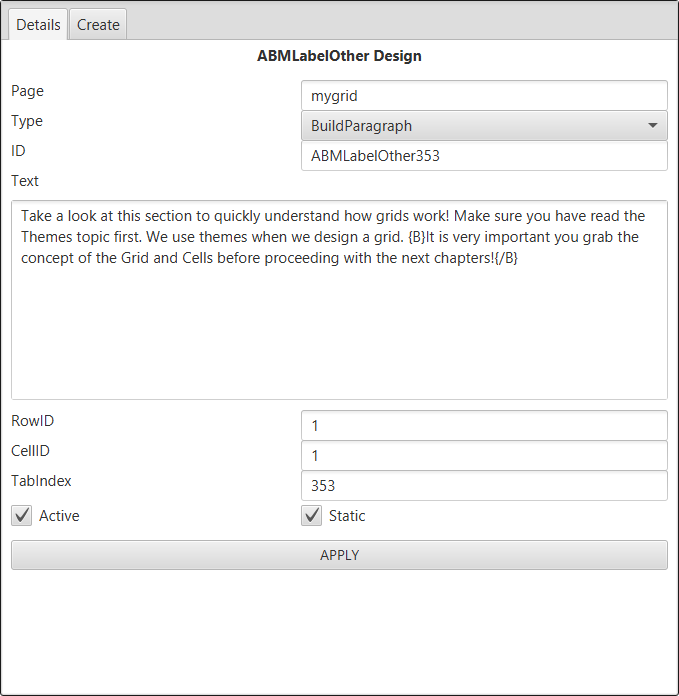Click the Type label text
Screen dimensions: 679x696
[x=27, y=121]
